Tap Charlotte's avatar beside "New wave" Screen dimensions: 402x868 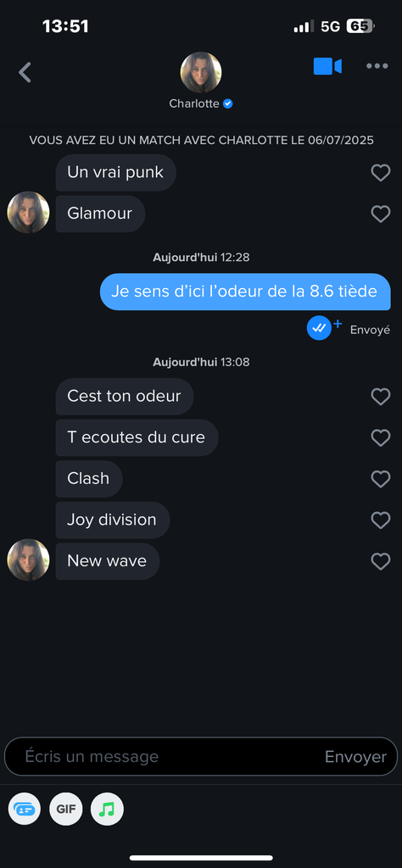point(28,559)
